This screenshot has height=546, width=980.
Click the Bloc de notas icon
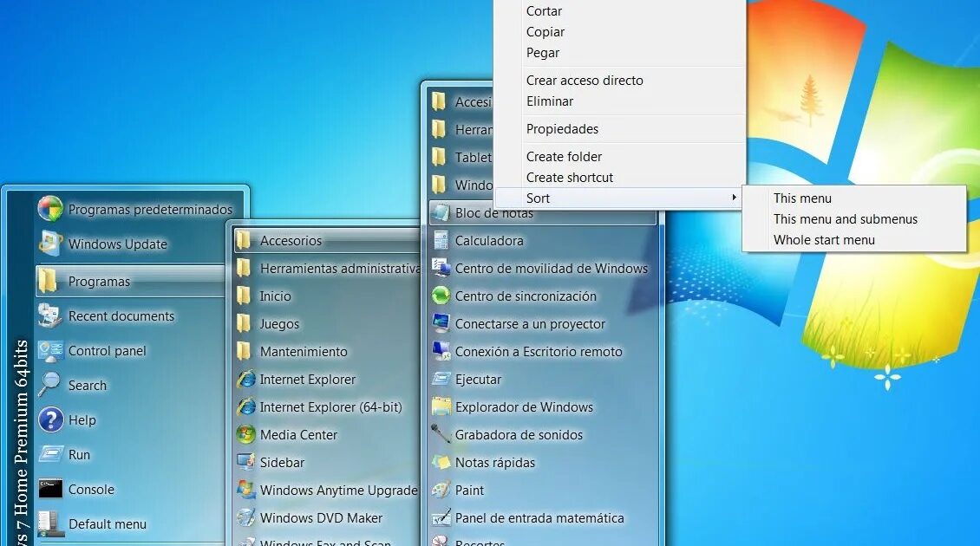[441, 212]
